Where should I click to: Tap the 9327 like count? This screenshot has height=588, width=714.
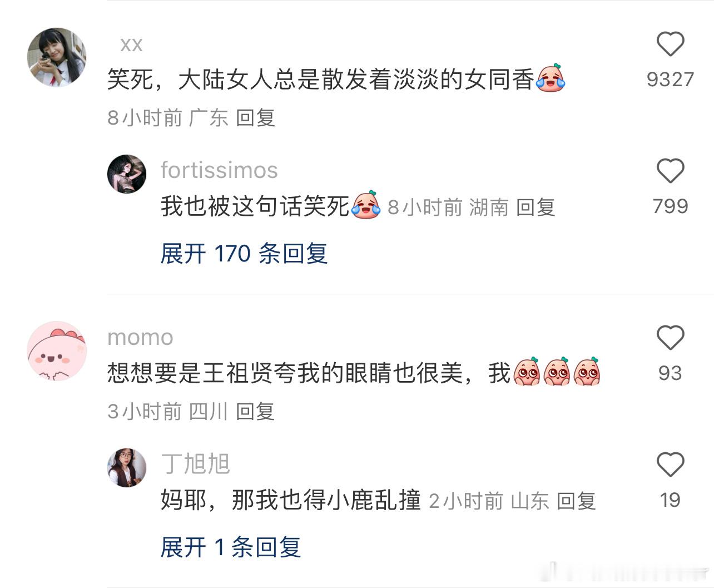tap(670, 80)
